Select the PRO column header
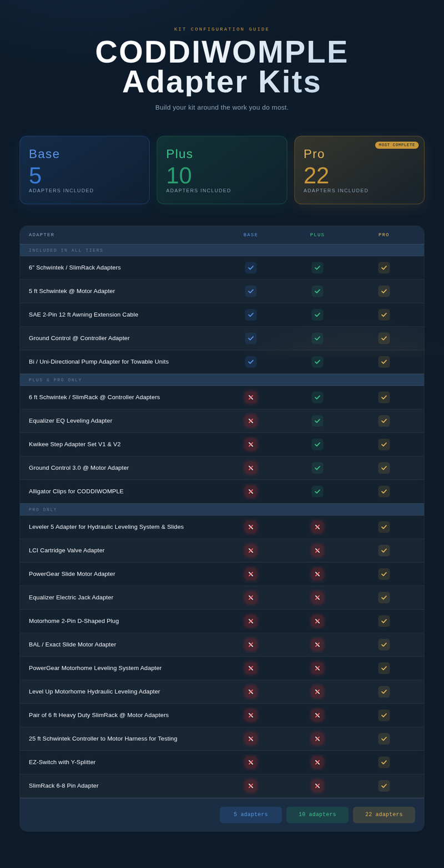 coord(384,235)
